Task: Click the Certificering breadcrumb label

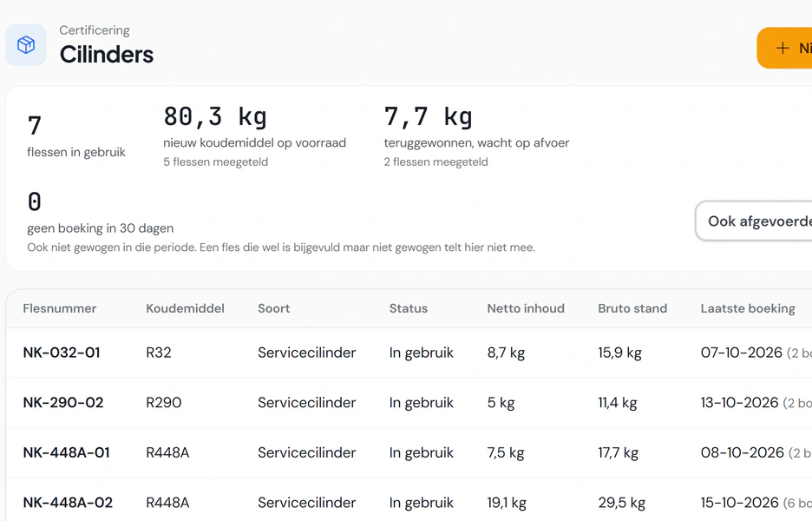Action: coord(95,30)
